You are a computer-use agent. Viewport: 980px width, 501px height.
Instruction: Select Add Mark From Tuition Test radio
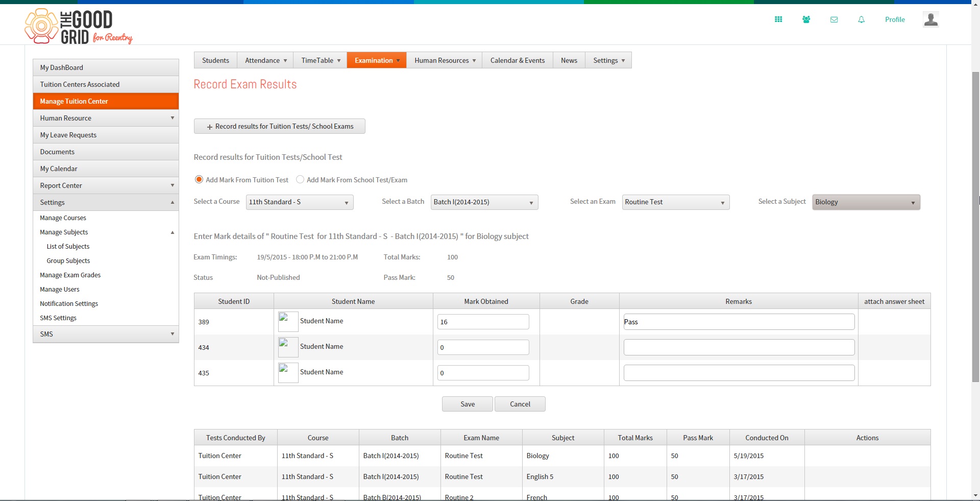tap(199, 180)
